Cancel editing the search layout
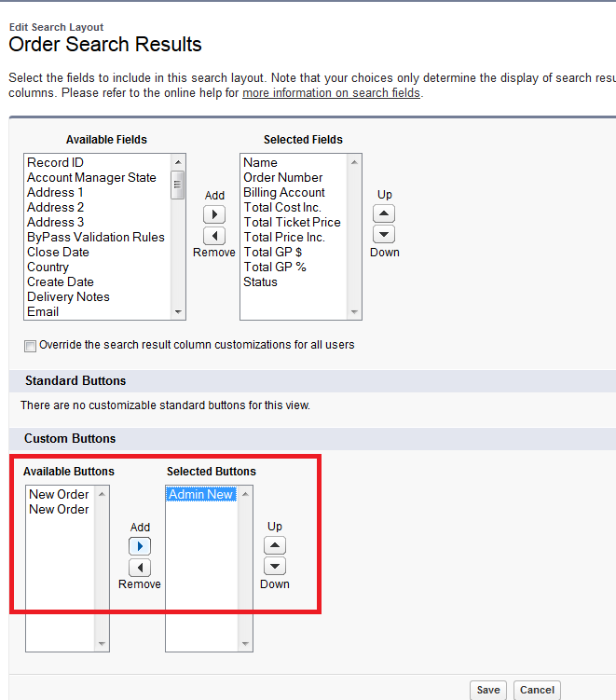 click(537, 690)
